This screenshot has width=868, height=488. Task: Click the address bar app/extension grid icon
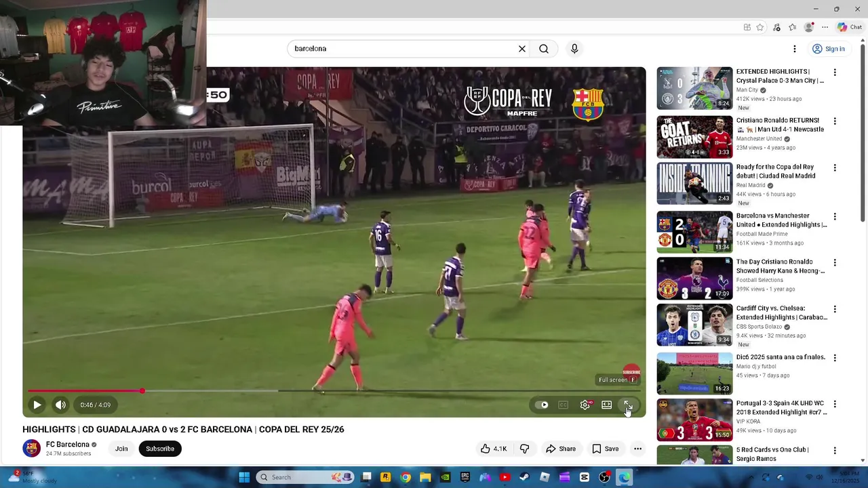point(747,27)
